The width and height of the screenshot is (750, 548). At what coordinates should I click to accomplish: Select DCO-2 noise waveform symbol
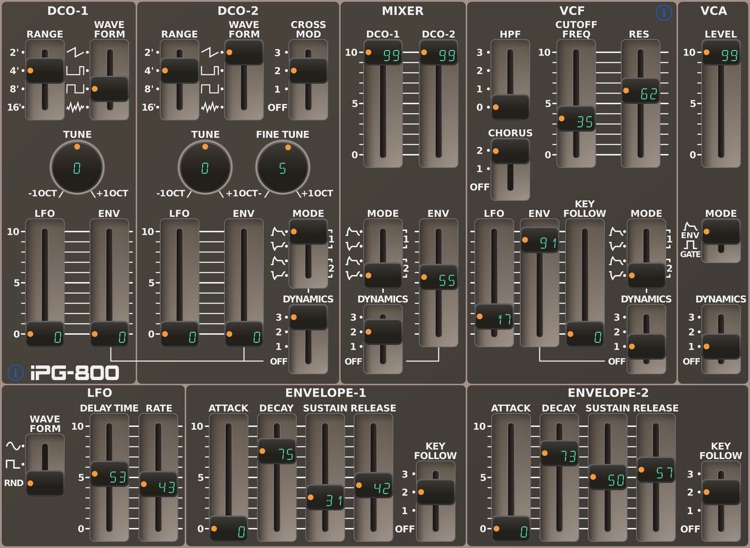coord(211,107)
